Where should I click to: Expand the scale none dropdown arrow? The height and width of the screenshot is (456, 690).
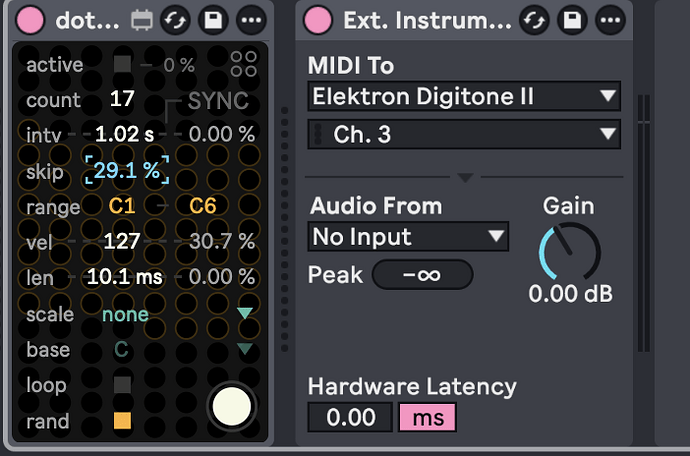click(245, 313)
